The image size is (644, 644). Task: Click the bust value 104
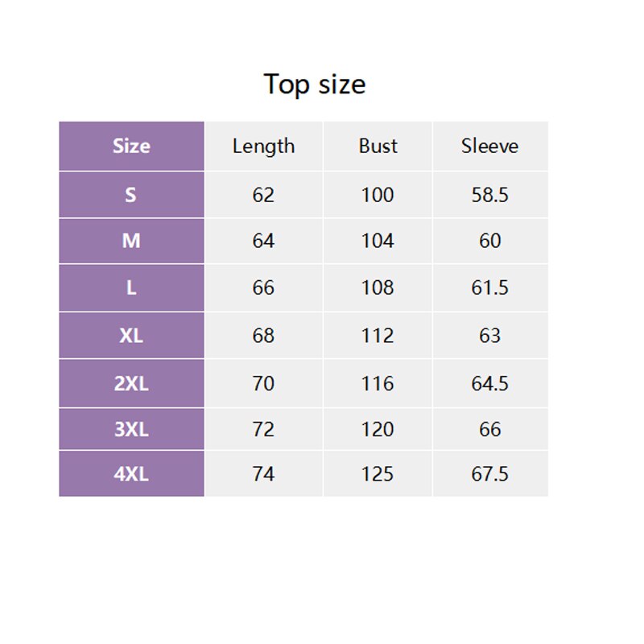[x=378, y=241]
